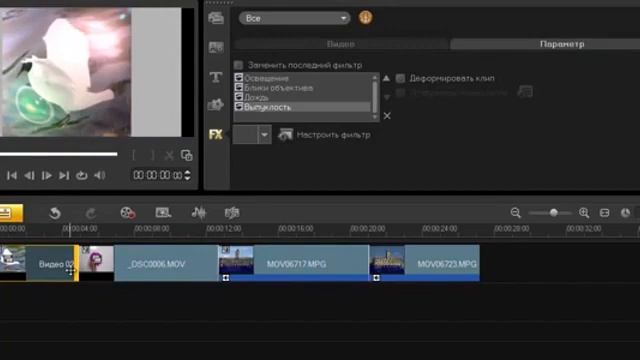
Task: Step to previous frame
Action: [29, 176]
